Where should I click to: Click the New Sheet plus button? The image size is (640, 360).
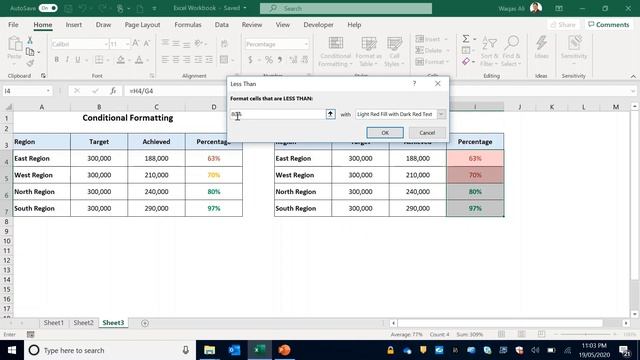pos(145,323)
